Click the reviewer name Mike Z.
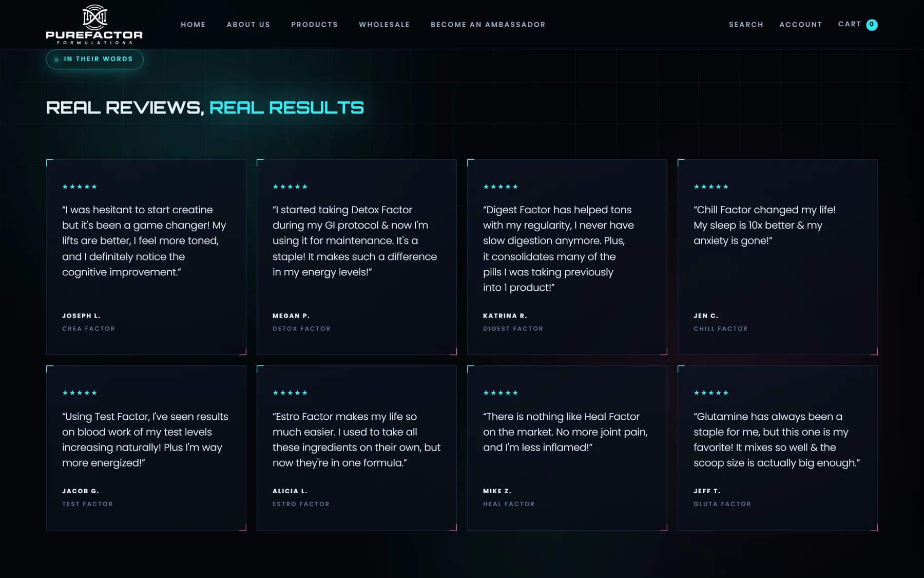This screenshot has height=578, width=924. click(x=497, y=491)
